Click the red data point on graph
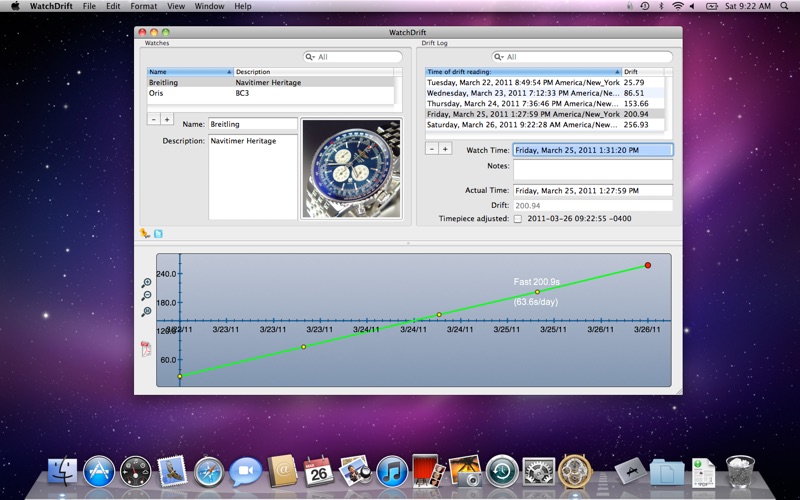This screenshot has height=500, width=800. 647,265
